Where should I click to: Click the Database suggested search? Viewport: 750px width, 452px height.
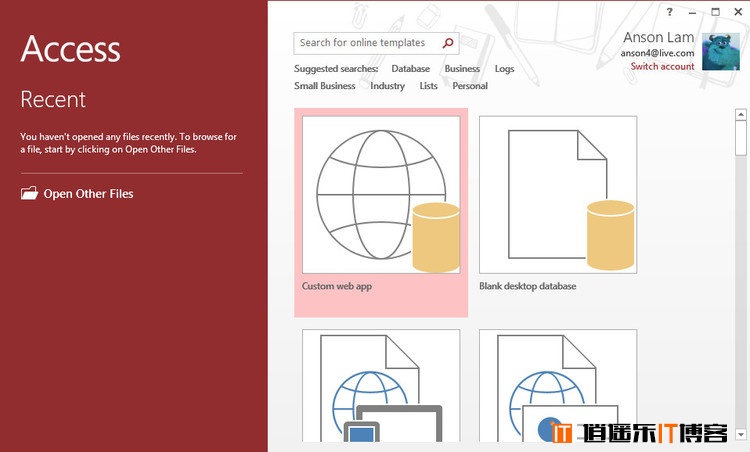pos(410,69)
